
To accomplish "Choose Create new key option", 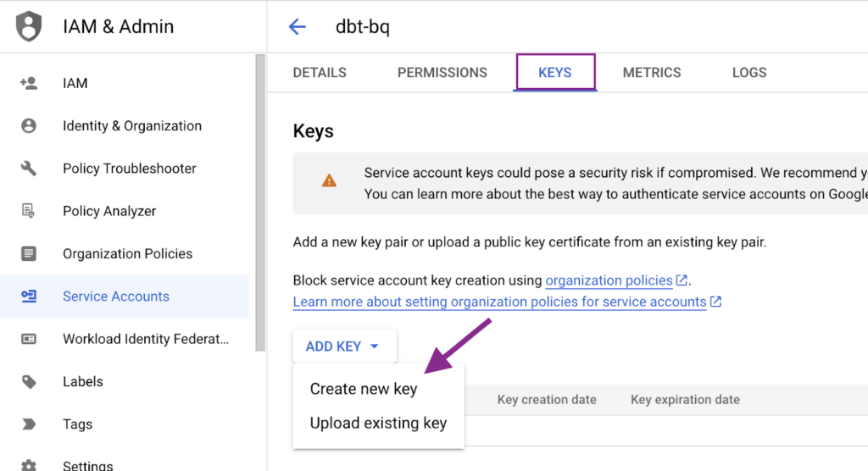I will coord(364,389).
